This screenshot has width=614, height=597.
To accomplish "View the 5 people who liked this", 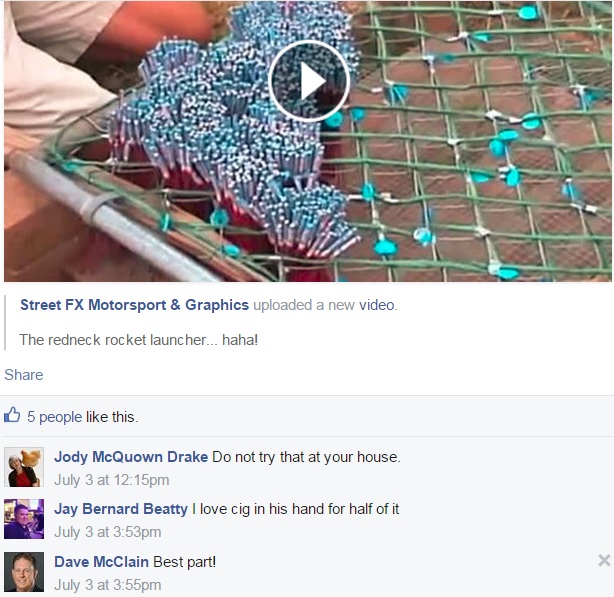I will coord(54,417).
